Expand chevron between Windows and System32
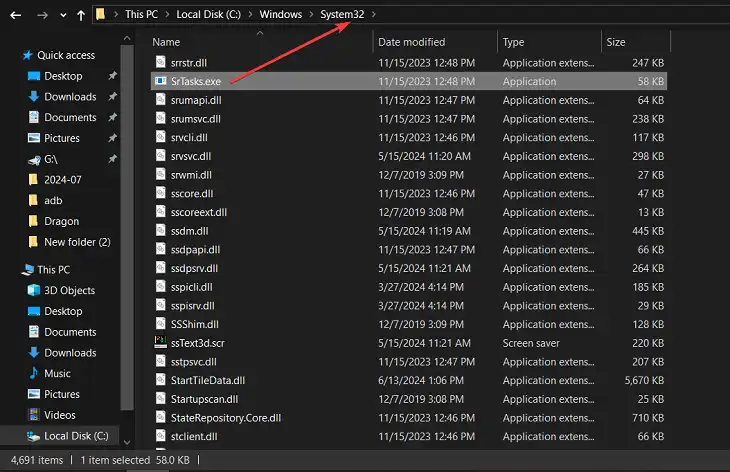The width and height of the screenshot is (730, 472). pos(311,14)
